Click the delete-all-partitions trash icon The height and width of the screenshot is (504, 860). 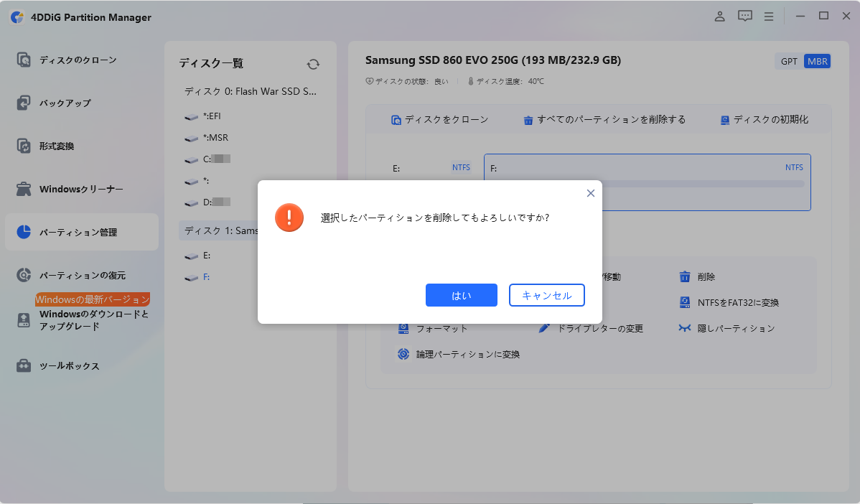click(528, 120)
